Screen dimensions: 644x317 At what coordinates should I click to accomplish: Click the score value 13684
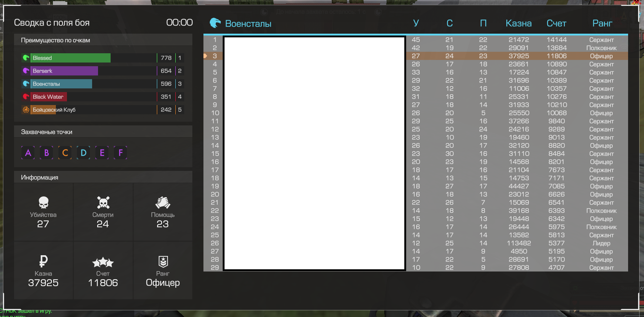556,48
